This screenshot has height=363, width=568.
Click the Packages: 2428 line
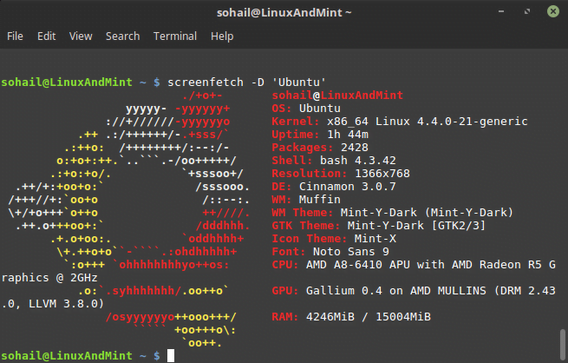320,147
